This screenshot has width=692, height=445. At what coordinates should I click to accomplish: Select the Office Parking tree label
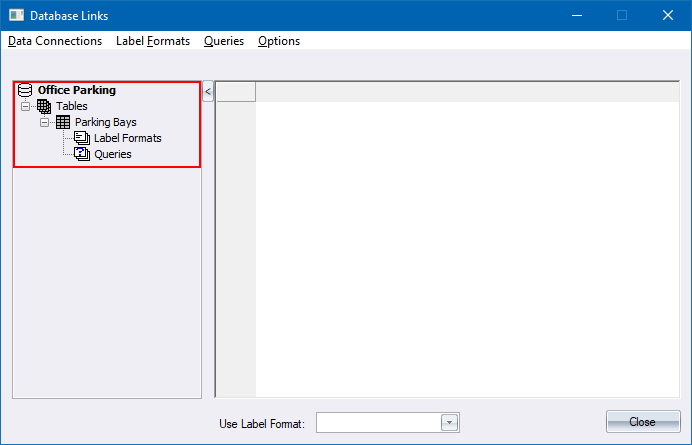coord(77,90)
